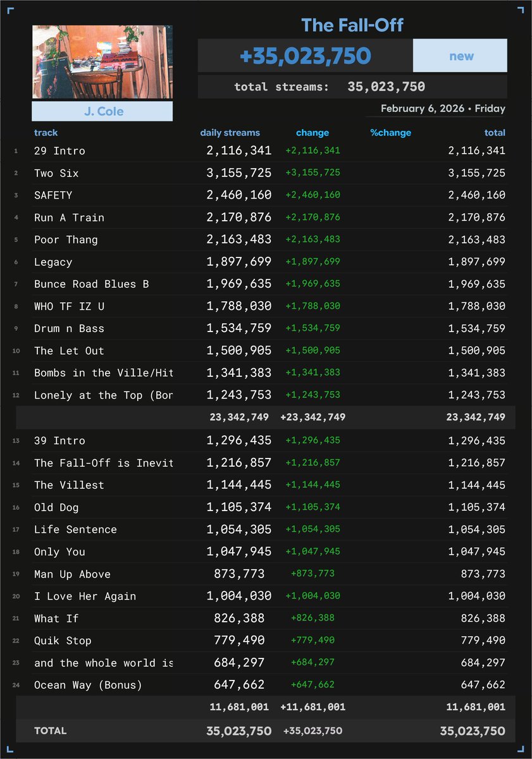Select the Two Six track name

pyautogui.click(x=56, y=173)
